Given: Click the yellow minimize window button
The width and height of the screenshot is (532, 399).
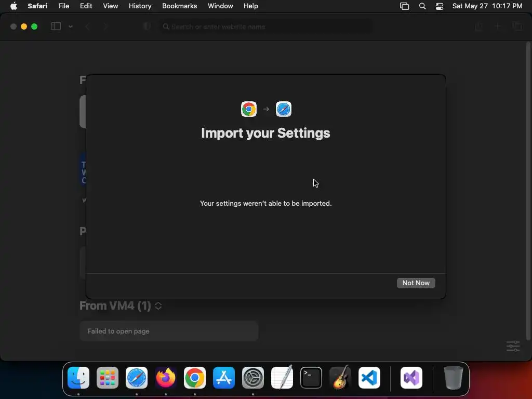Looking at the screenshot, I should (x=24, y=26).
